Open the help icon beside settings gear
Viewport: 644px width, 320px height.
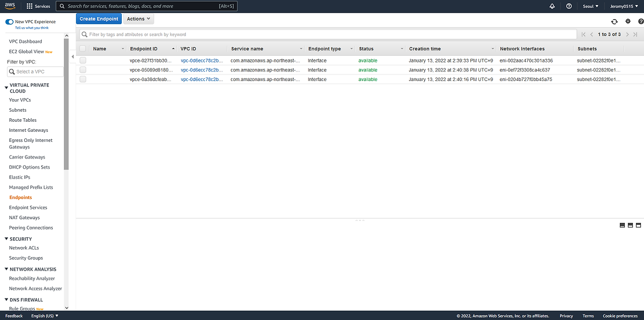click(x=641, y=22)
